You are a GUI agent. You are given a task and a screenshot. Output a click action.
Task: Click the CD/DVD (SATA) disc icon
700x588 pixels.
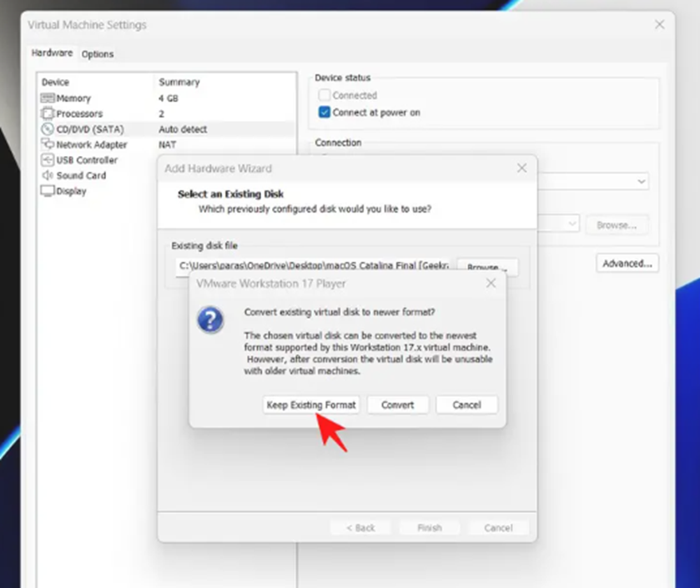coord(48,129)
